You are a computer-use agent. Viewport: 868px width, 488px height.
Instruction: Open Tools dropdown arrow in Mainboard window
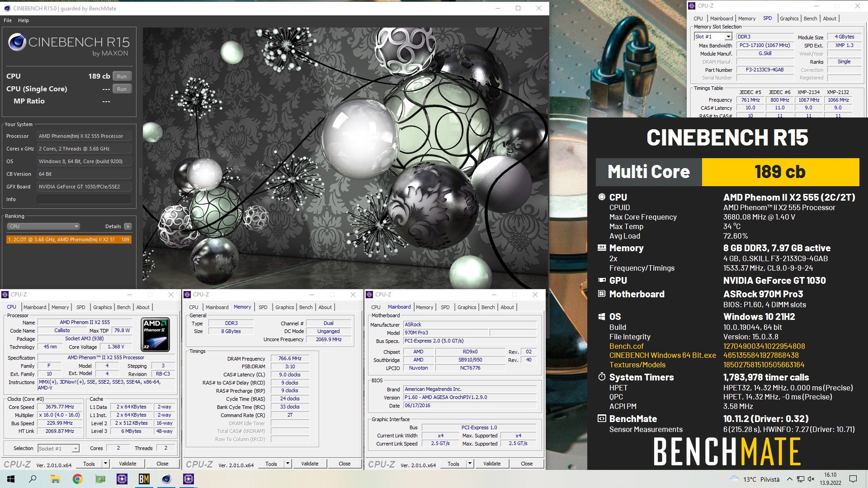(470, 464)
